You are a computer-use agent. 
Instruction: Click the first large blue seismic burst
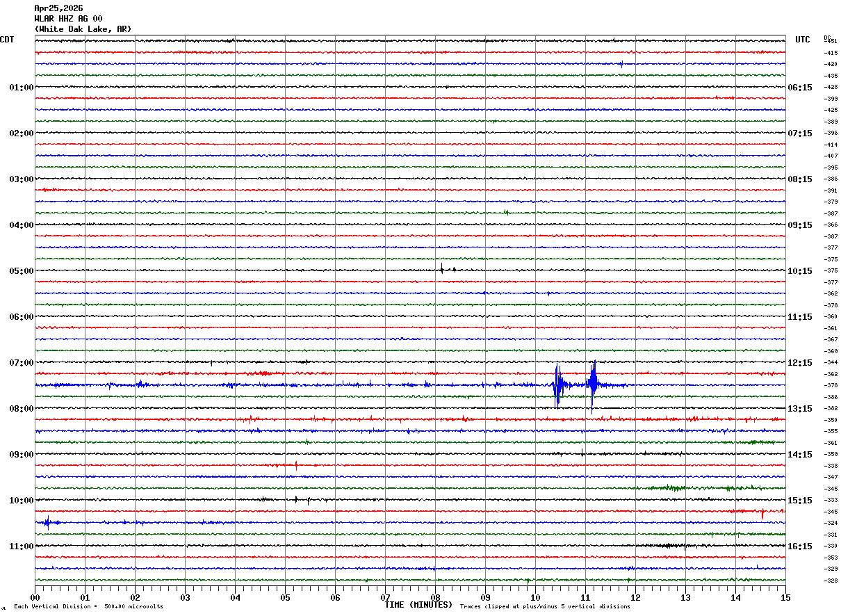tap(557, 386)
